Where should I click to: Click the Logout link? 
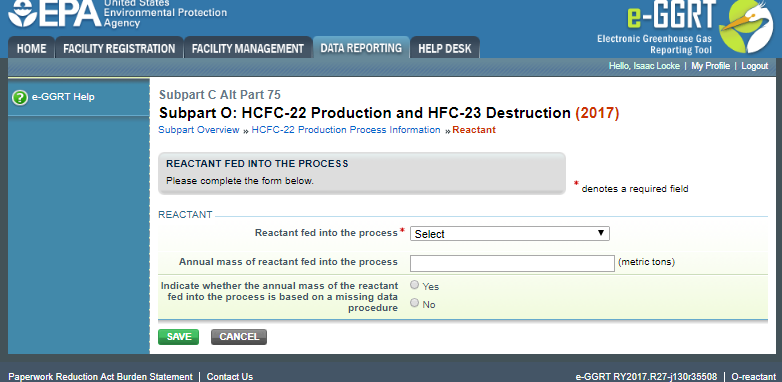pyautogui.click(x=755, y=66)
